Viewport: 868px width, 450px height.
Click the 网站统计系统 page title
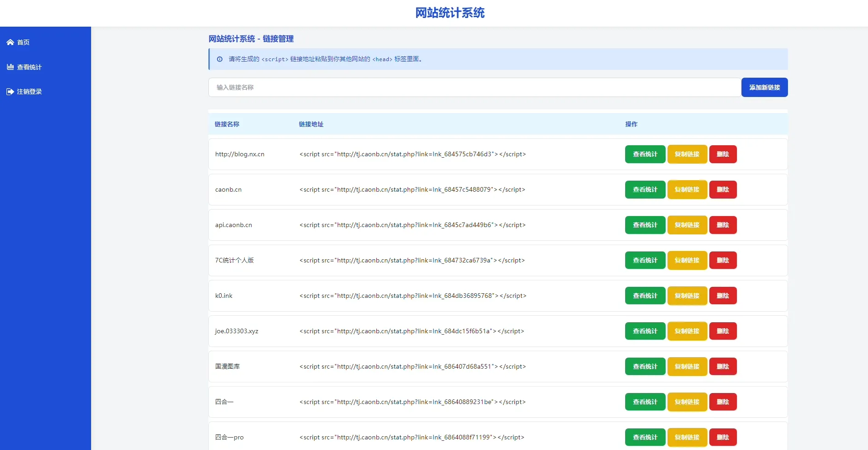click(449, 13)
